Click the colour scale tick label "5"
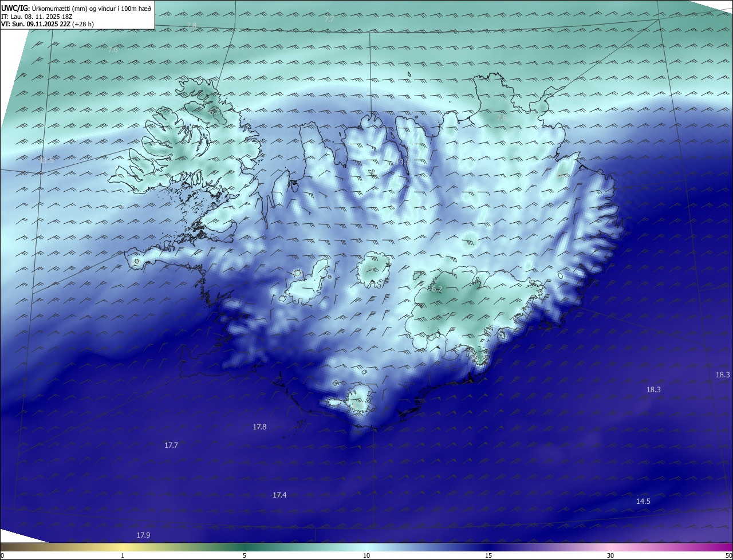Viewport: 733px width, 560px height. point(245,555)
